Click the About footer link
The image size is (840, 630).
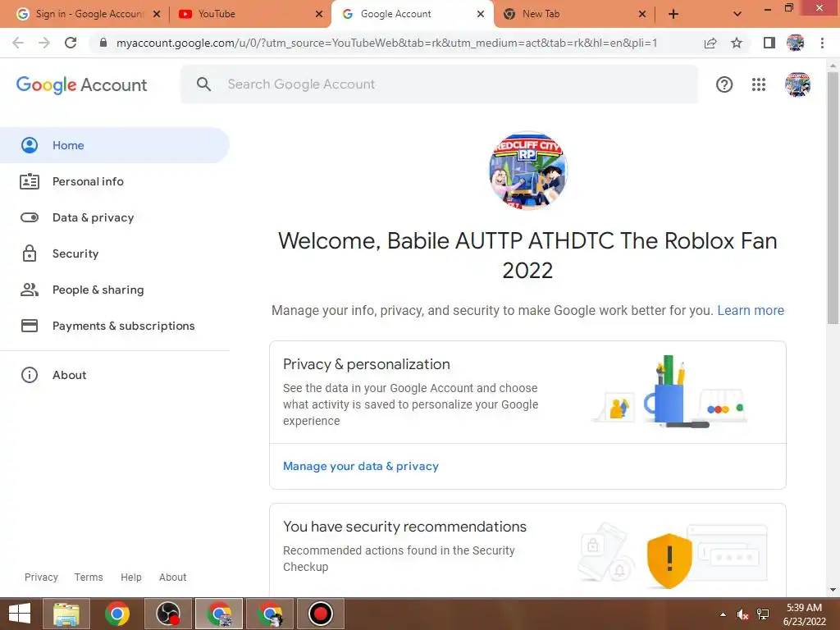tap(172, 577)
